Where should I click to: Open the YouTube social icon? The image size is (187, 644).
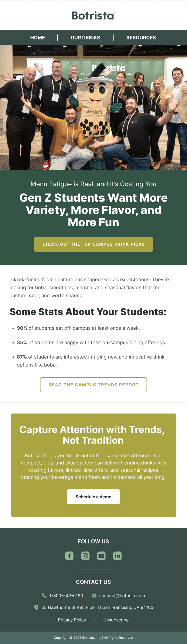pyautogui.click(x=102, y=556)
